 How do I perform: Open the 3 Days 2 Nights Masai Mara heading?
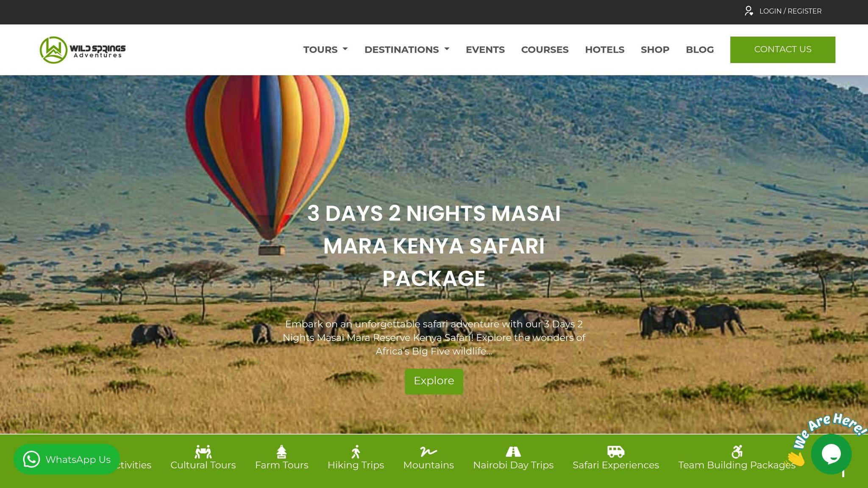coord(434,246)
